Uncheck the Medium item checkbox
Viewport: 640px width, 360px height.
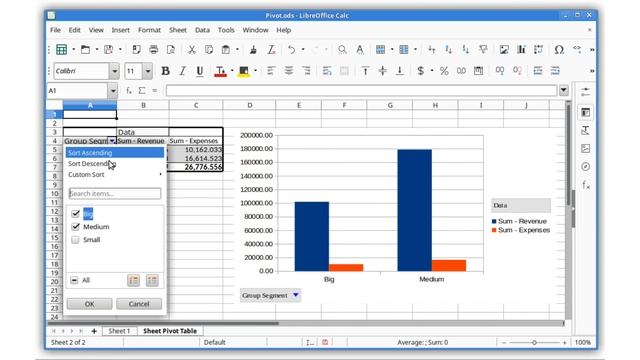pyautogui.click(x=76, y=227)
